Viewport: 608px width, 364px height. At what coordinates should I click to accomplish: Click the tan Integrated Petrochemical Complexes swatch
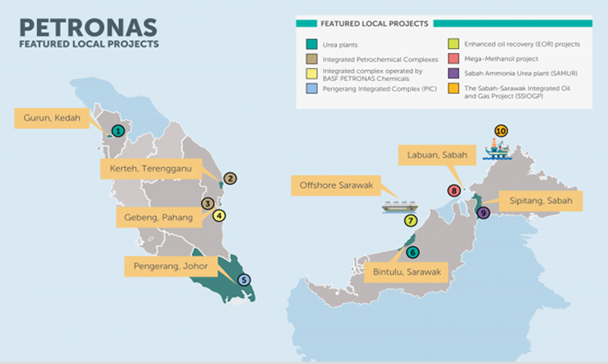(312, 59)
